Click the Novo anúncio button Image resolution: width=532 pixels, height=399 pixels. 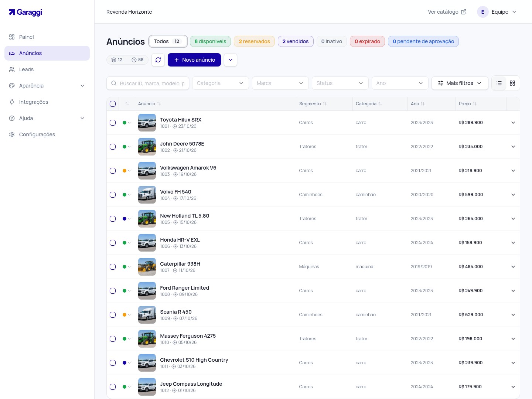(x=194, y=60)
